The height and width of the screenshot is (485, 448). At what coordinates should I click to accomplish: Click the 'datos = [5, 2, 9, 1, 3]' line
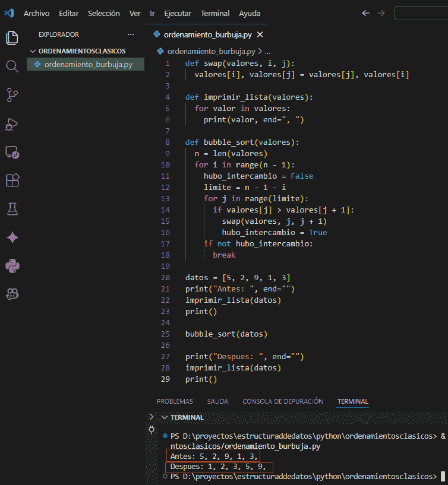coord(238,277)
